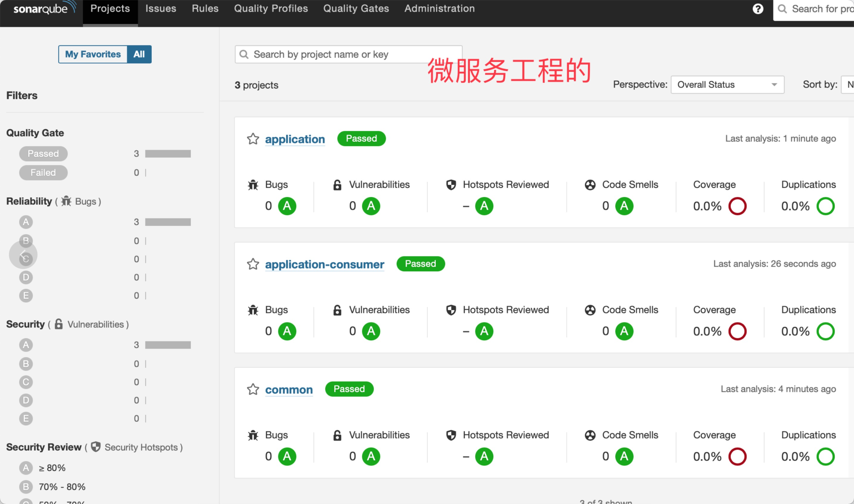This screenshot has width=854, height=504.
Task: Open the application-consumer project link
Action: [324, 264]
